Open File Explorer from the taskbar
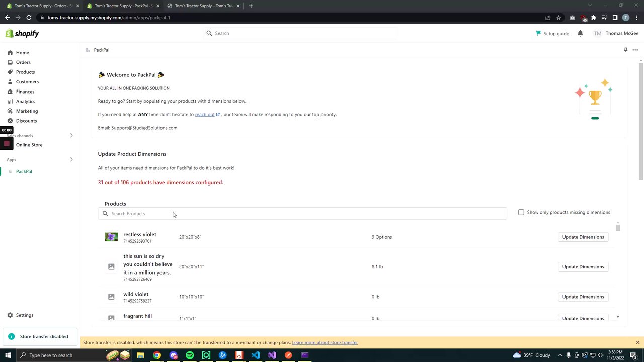Viewport: 644px width, 362px height. click(140, 355)
